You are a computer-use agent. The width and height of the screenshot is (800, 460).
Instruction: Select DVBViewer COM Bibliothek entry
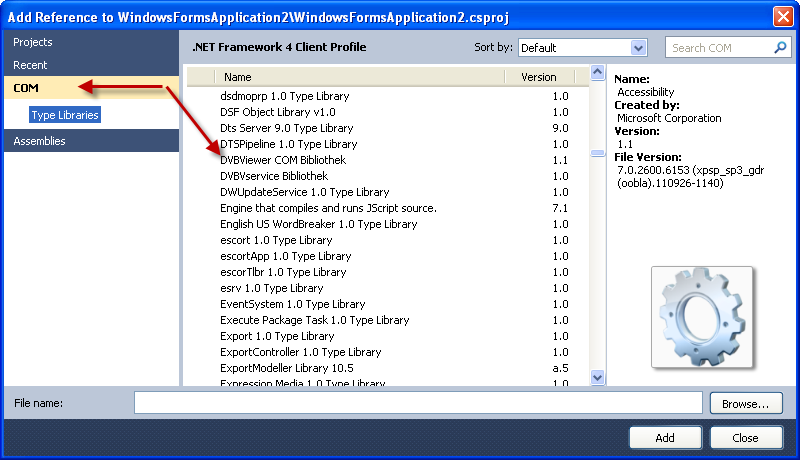[x=289, y=160]
